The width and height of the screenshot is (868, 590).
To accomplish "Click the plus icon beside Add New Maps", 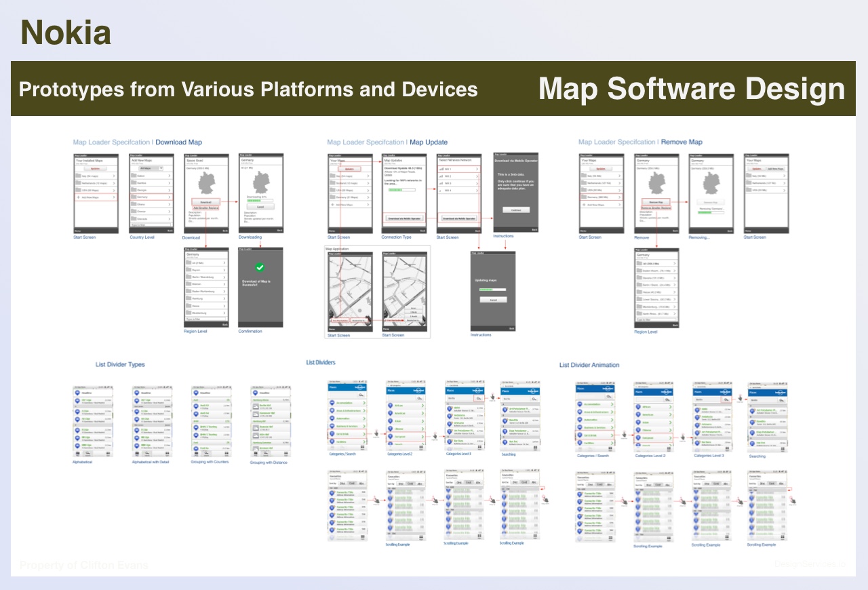I will (79, 197).
